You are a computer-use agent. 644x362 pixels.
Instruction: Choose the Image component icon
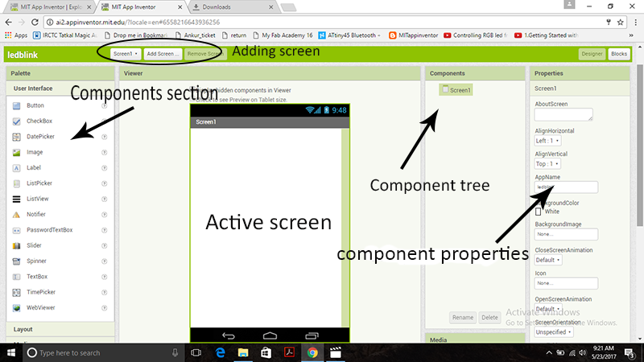pyautogui.click(x=16, y=153)
